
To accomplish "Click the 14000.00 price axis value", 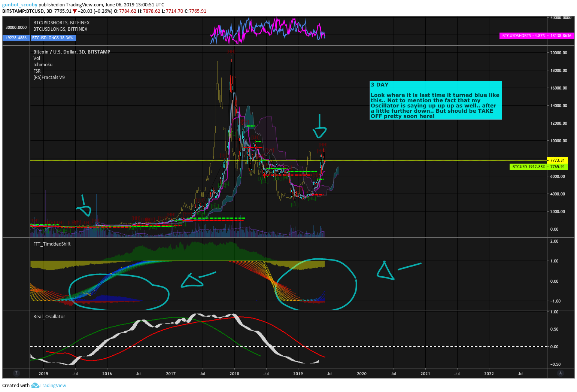I will tap(559, 106).
